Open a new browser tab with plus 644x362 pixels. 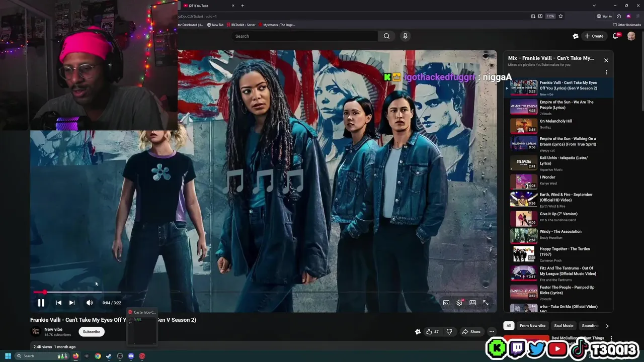click(x=243, y=6)
